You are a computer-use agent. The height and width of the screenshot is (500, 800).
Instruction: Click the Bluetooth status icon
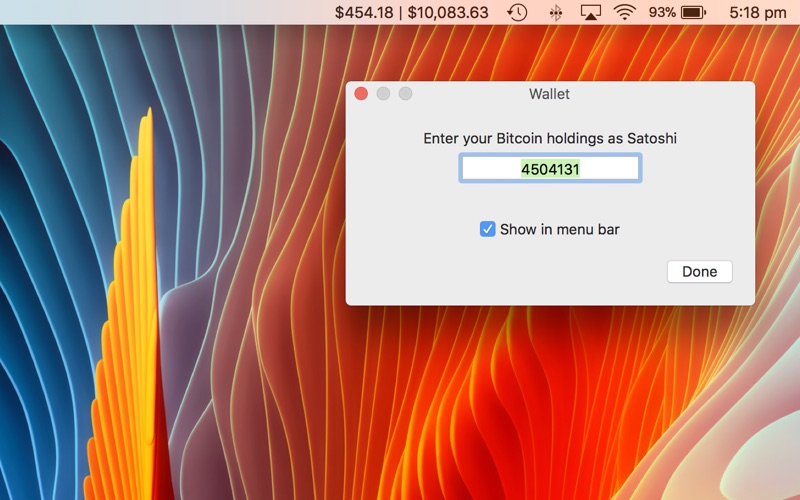[556, 12]
